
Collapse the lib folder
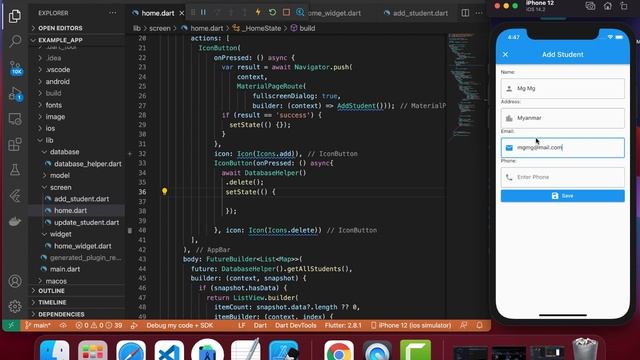click(49, 140)
